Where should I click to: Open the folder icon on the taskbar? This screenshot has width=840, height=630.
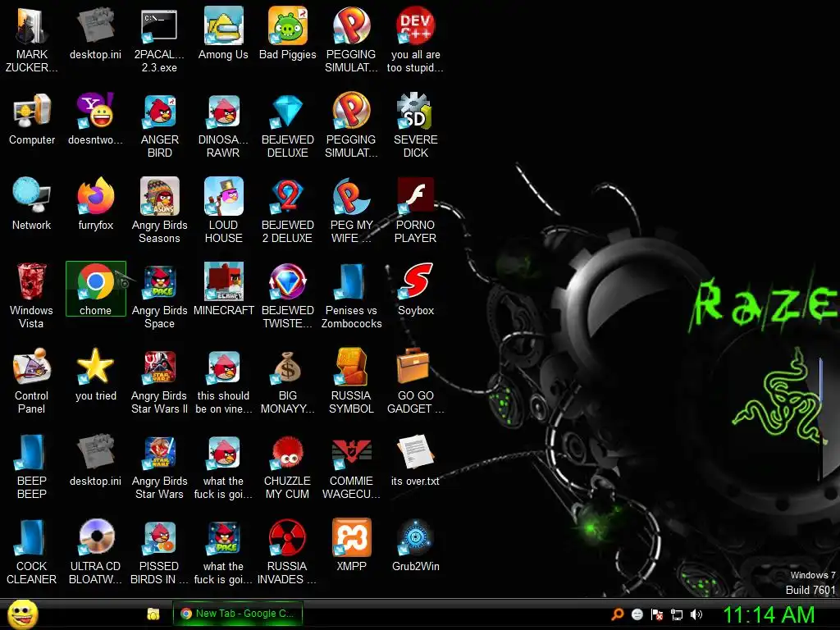tap(153, 614)
